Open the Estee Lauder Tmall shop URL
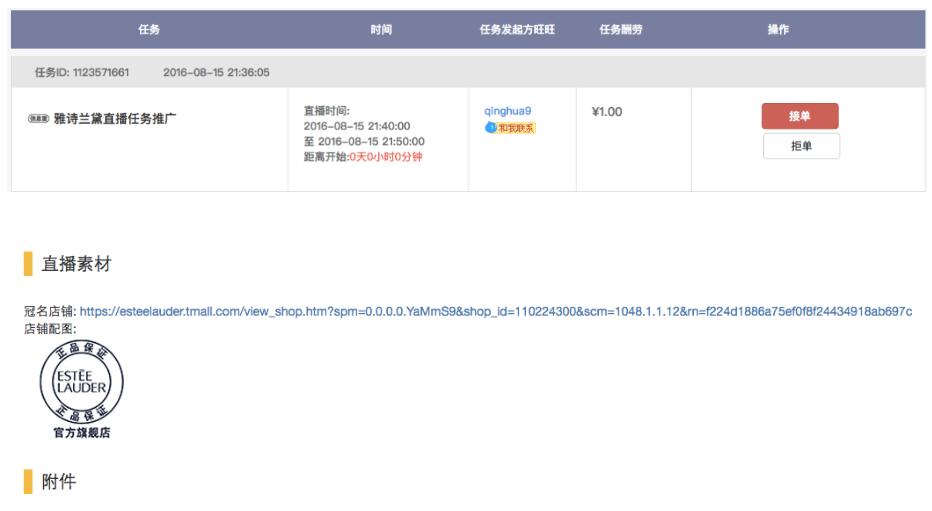 tap(495, 312)
